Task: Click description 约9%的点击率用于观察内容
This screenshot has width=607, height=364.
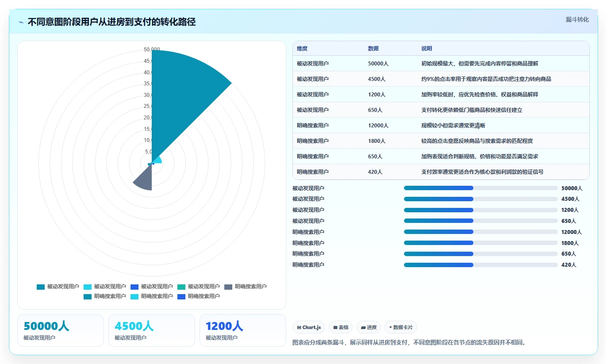Action: pos(486,79)
